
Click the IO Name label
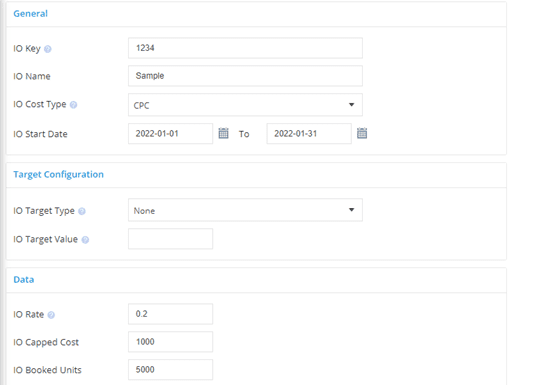[x=32, y=76]
